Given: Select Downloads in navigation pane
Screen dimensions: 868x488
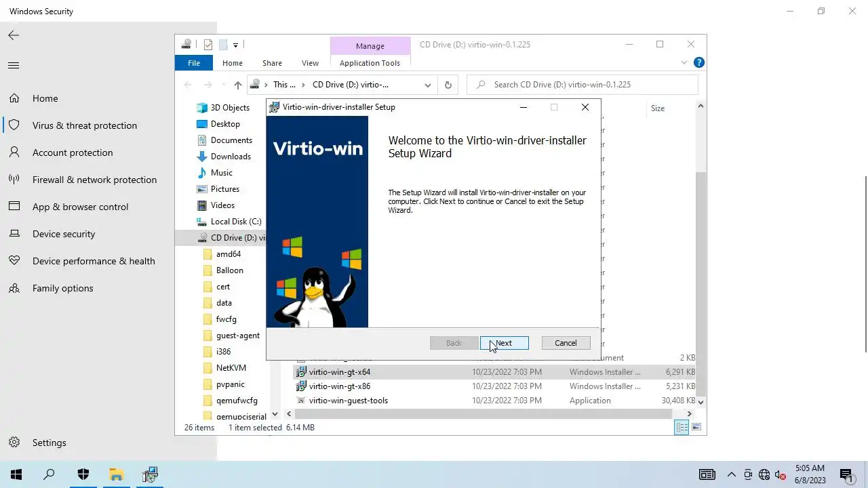Looking at the screenshot, I should (x=231, y=157).
